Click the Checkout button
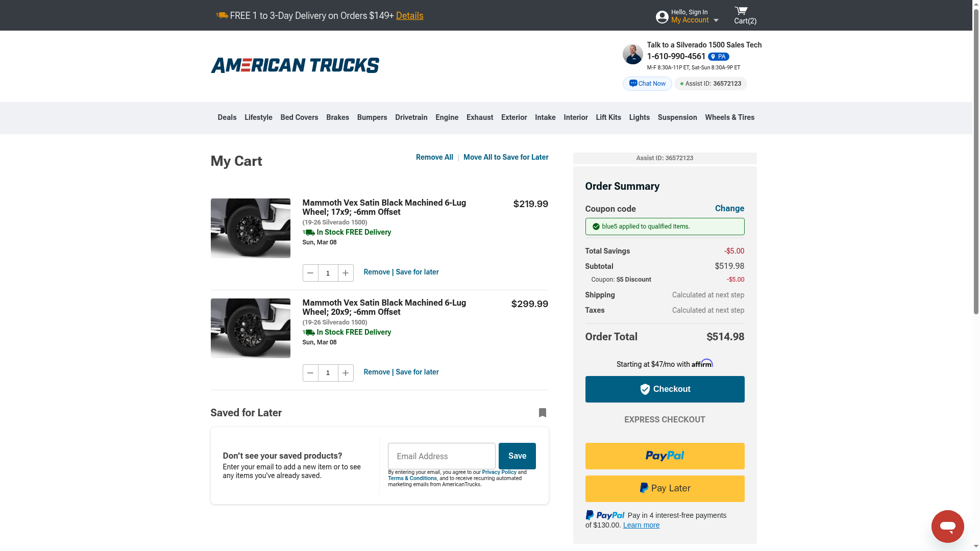This screenshot has height=551, width=980. (x=665, y=389)
